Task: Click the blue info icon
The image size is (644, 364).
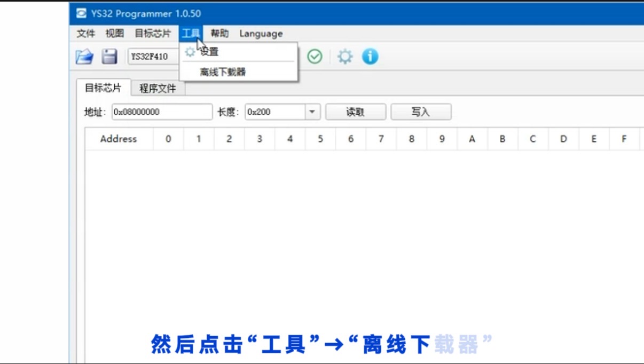Action: (370, 57)
